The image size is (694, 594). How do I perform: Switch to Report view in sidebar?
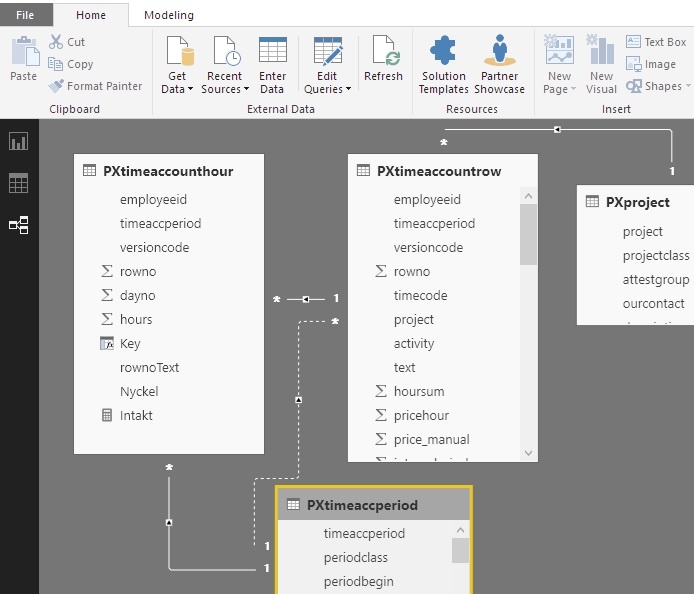click(19, 142)
